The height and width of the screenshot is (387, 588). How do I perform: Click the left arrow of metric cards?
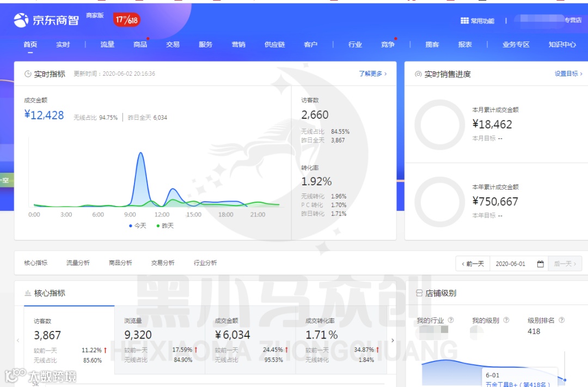[x=18, y=341]
